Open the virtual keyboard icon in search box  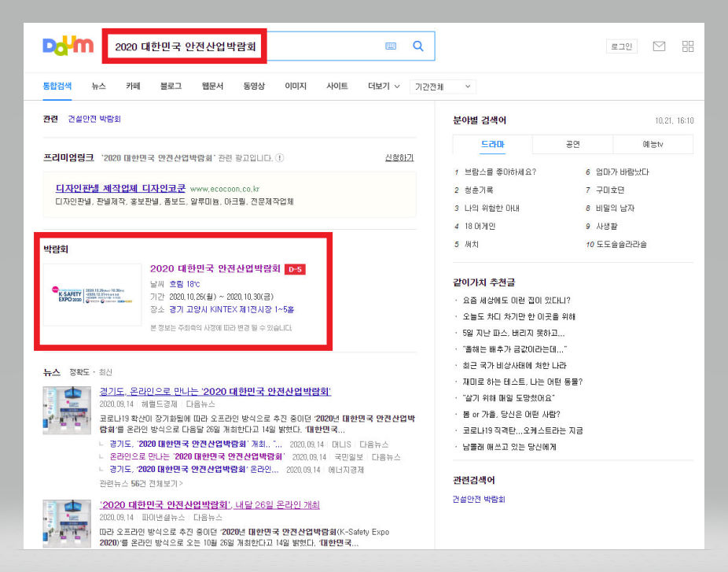tap(391, 46)
